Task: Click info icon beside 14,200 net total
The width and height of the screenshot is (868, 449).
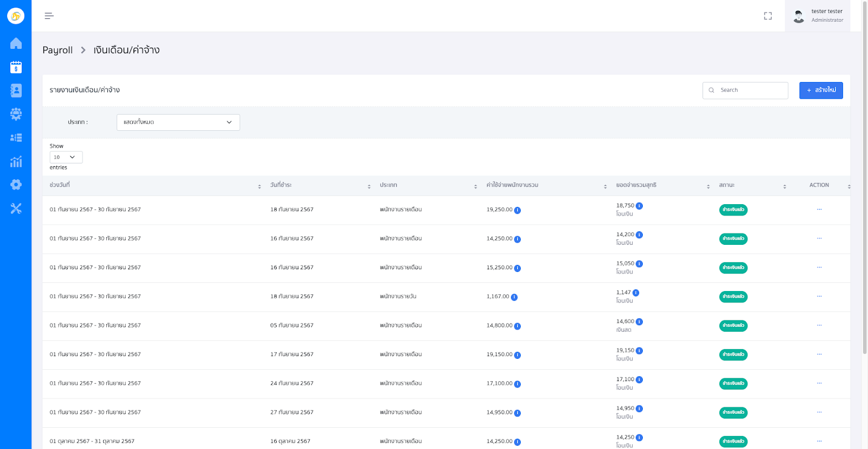Action: (x=639, y=235)
